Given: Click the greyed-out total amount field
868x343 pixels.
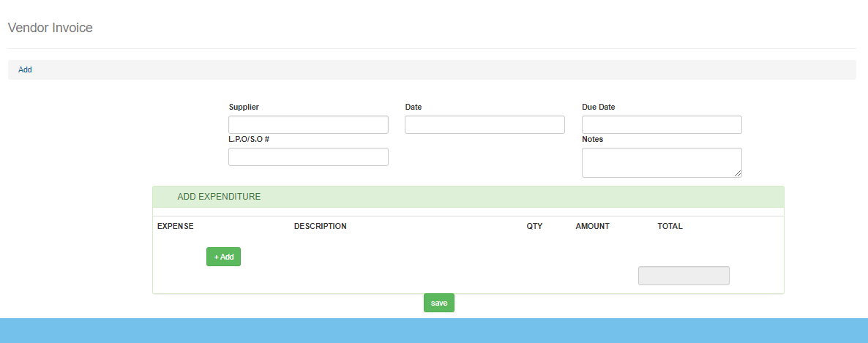Looking at the screenshot, I should pyautogui.click(x=684, y=276).
